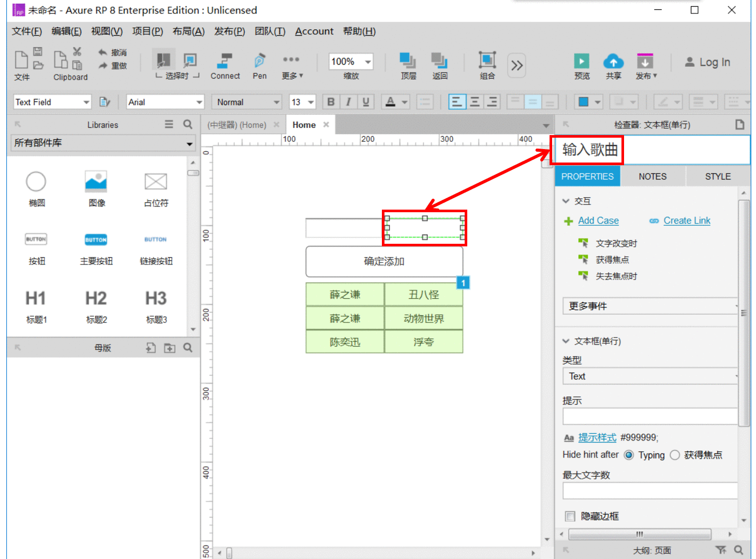This screenshot has height=559, width=756.
Task: Open the widget style Text Field dropdown
Action: click(x=52, y=102)
